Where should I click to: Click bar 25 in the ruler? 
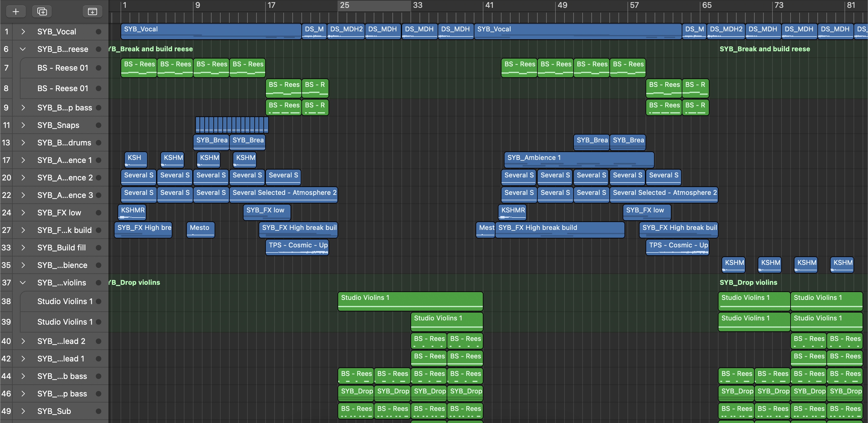point(344,5)
